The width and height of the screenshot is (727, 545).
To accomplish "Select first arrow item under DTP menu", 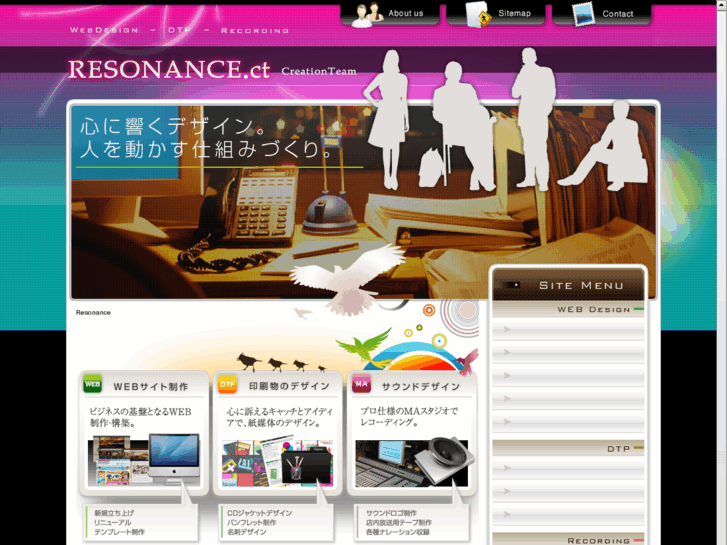I will tap(568, 469).
